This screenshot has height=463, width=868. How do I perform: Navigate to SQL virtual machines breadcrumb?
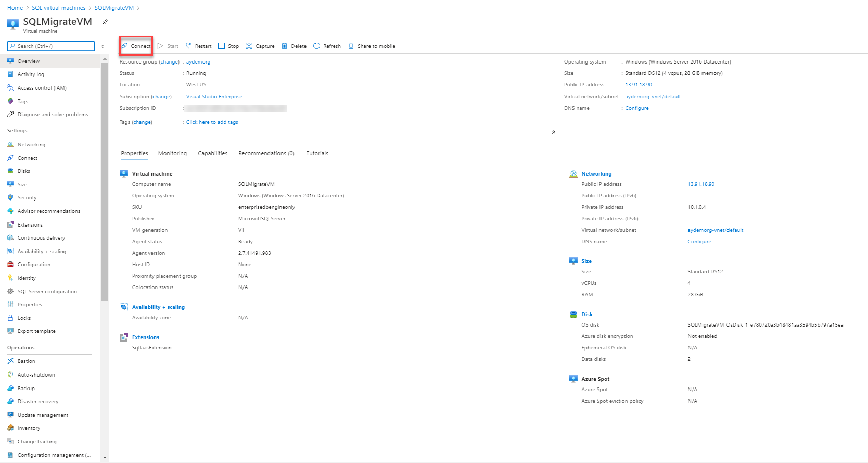[x=59, y=8]
